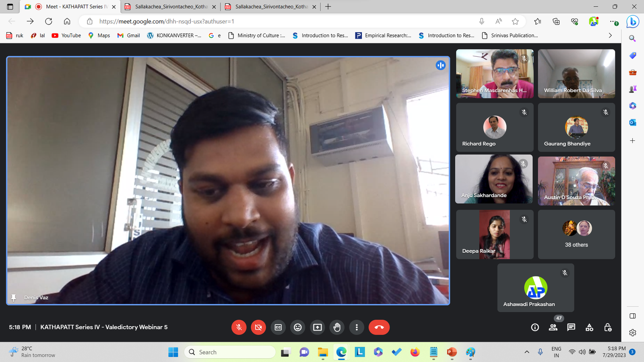Open tab actions menu button
Screen dimensions: 644x362
pyautogui.click(x=10, y=6)
